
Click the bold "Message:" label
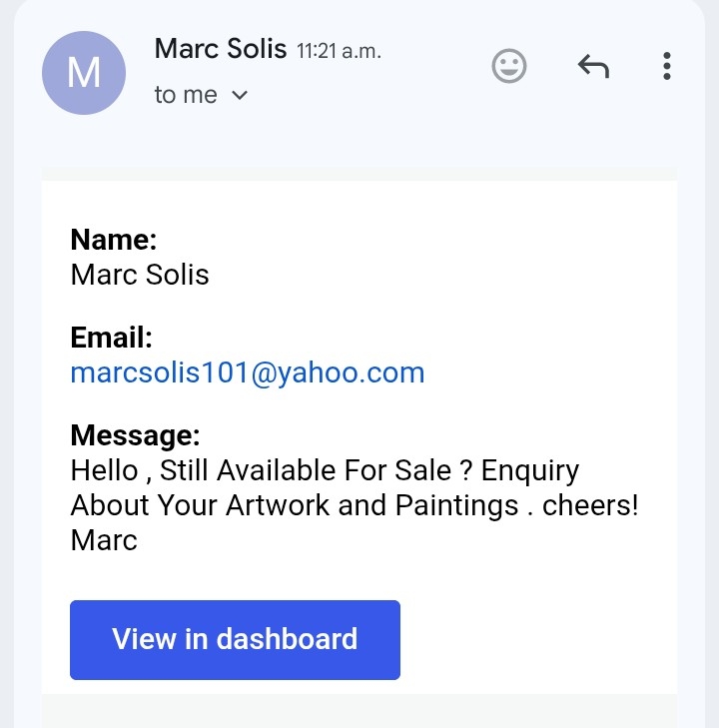[135, 435]
